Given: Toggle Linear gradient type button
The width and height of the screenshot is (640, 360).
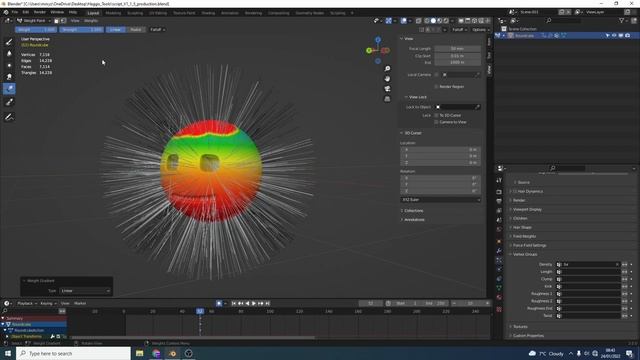Looking at the screenshot, I should [116, 29].
